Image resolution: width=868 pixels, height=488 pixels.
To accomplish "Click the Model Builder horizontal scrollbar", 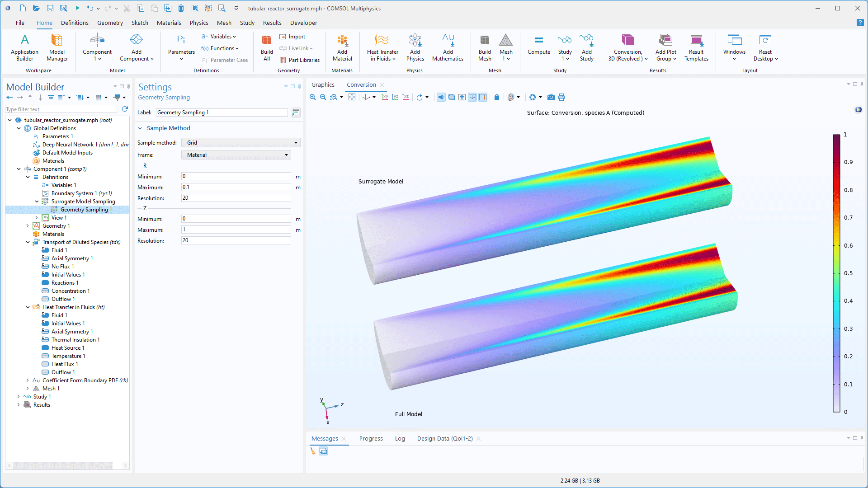I will (x=62, y=465).
